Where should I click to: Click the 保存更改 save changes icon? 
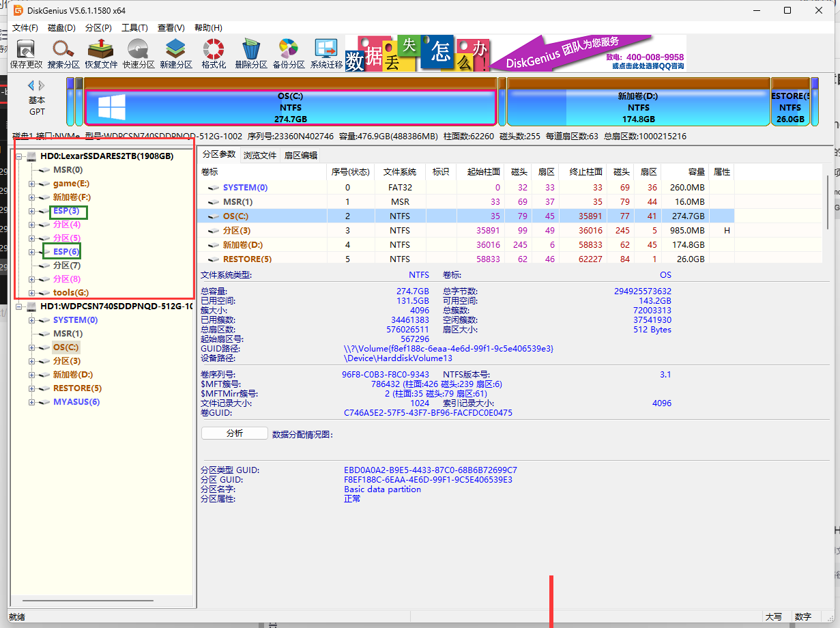click(26, 54)
